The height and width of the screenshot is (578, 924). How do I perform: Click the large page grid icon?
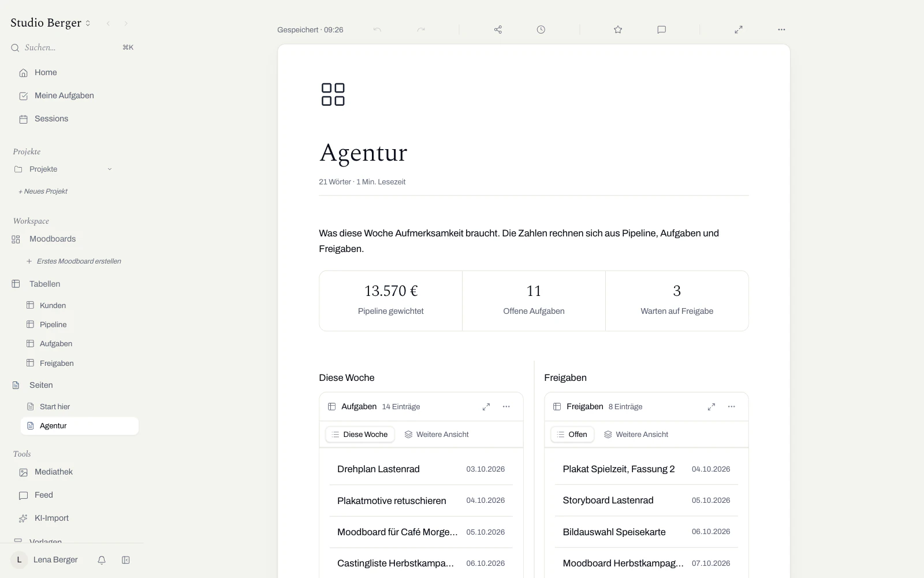point(333,94)
